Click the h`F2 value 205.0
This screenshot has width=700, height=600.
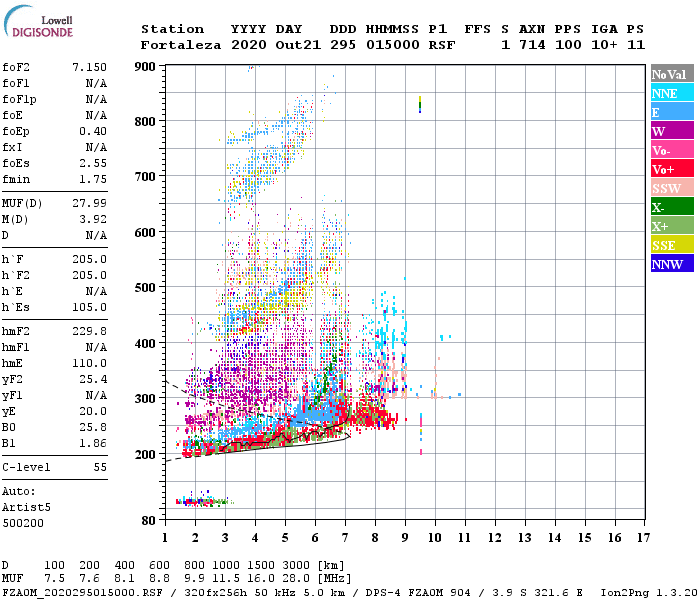[89, 275]
